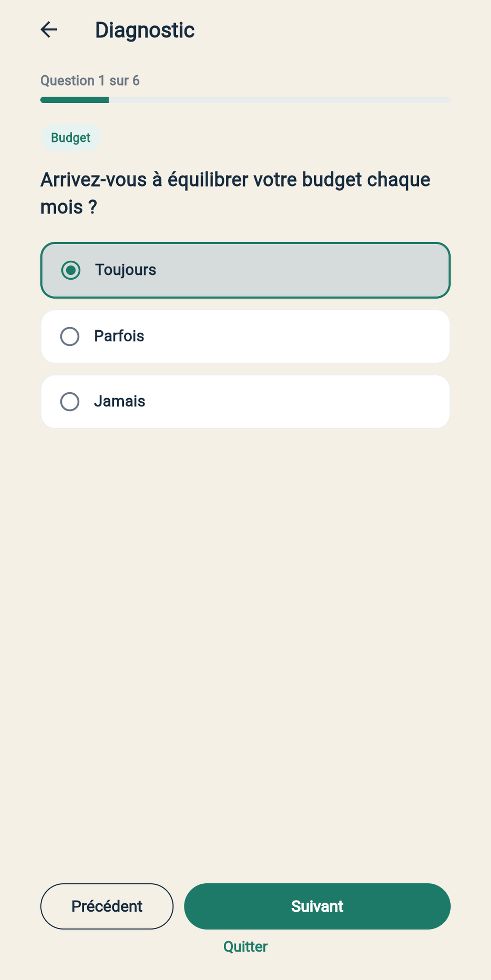Click the Diagnostic page title
The height and width of the screenshot is (980, 491).
point(144,30)
